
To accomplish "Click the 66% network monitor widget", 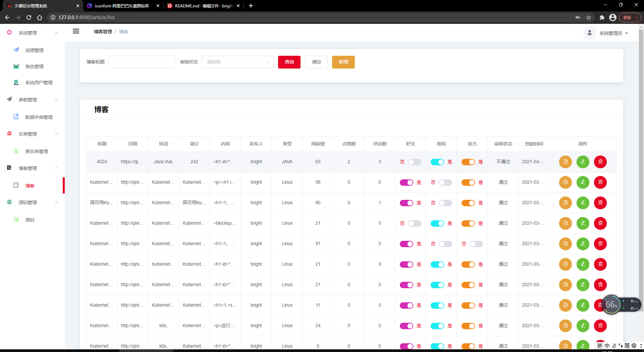I will click(x=612, y=305).
